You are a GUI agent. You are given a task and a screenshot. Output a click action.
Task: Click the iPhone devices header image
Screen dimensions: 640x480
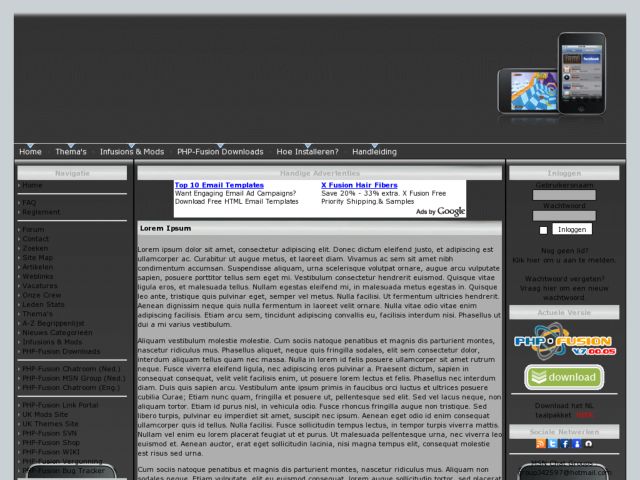551,74
